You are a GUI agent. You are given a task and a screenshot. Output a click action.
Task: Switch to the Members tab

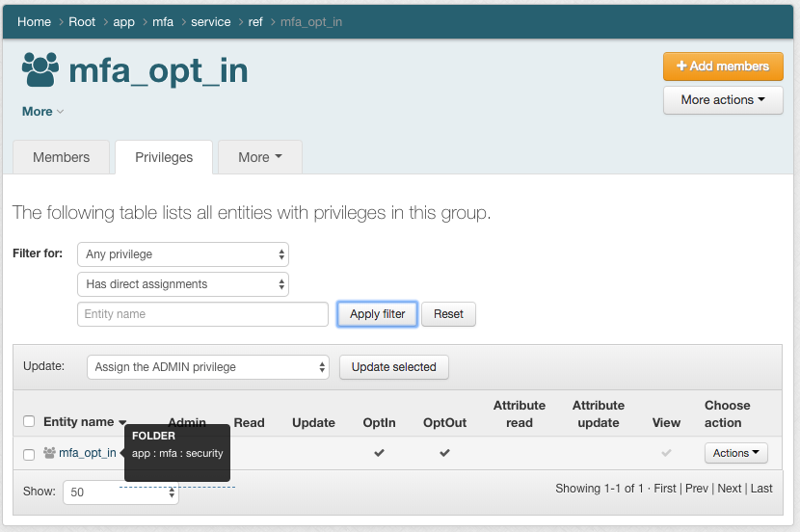tap(61, 157)
